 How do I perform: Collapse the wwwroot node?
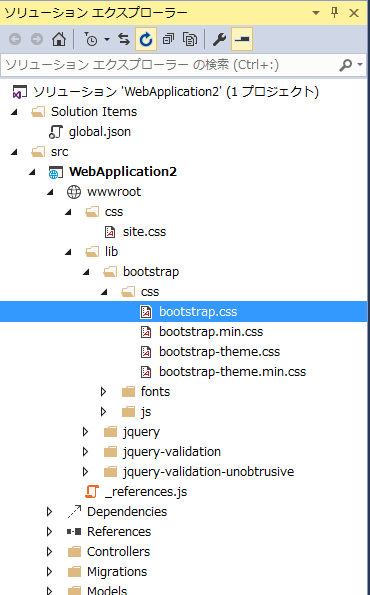coord(50,192)
